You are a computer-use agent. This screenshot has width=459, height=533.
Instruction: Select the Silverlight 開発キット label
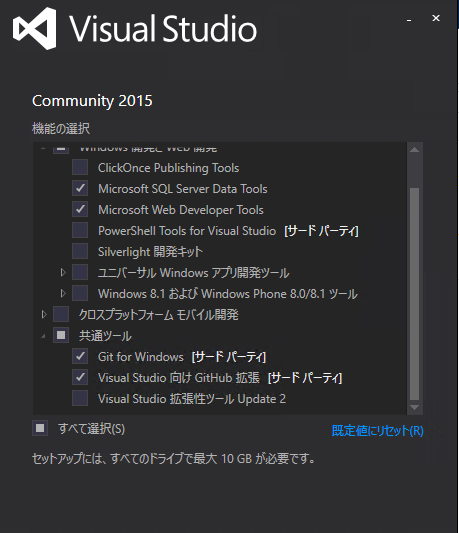[150, 252]
